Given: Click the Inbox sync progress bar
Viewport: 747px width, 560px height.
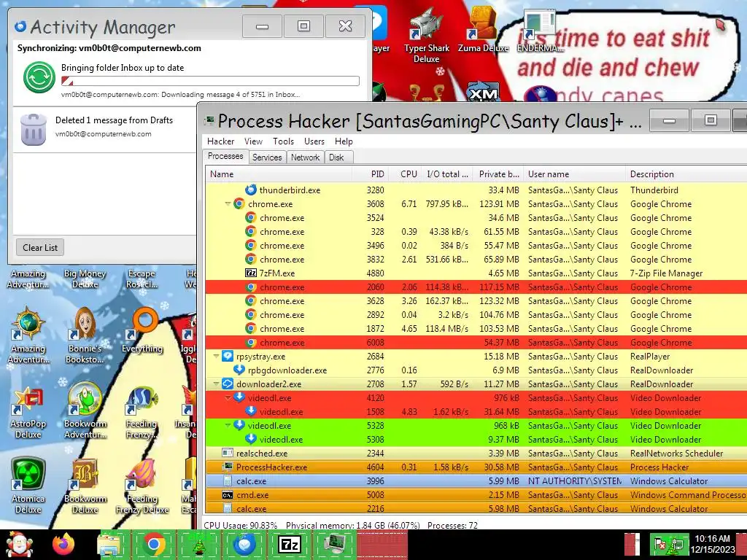Looking at the screenshot, I should point(210,81).
